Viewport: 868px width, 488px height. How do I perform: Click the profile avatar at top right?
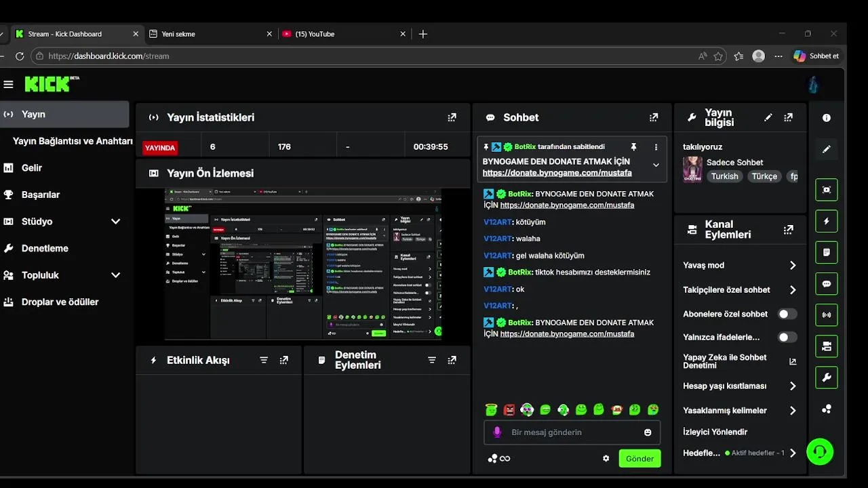pos(814,85)
